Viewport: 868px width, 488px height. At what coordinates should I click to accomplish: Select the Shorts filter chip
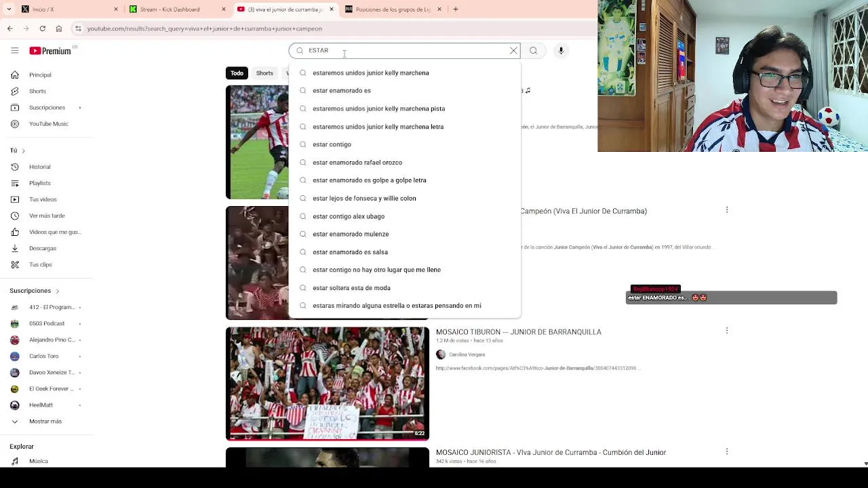264,73
